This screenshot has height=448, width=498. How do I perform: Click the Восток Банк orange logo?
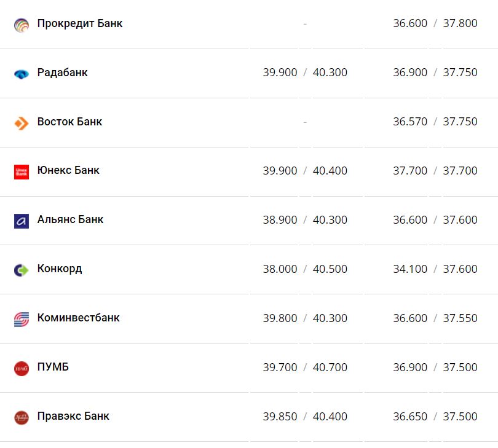[x=22, y=123]
